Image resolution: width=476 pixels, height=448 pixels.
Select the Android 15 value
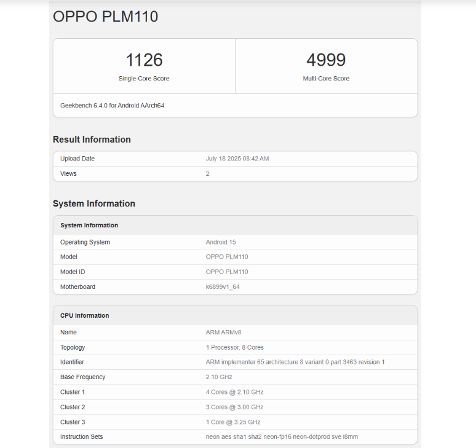(221, 242)
